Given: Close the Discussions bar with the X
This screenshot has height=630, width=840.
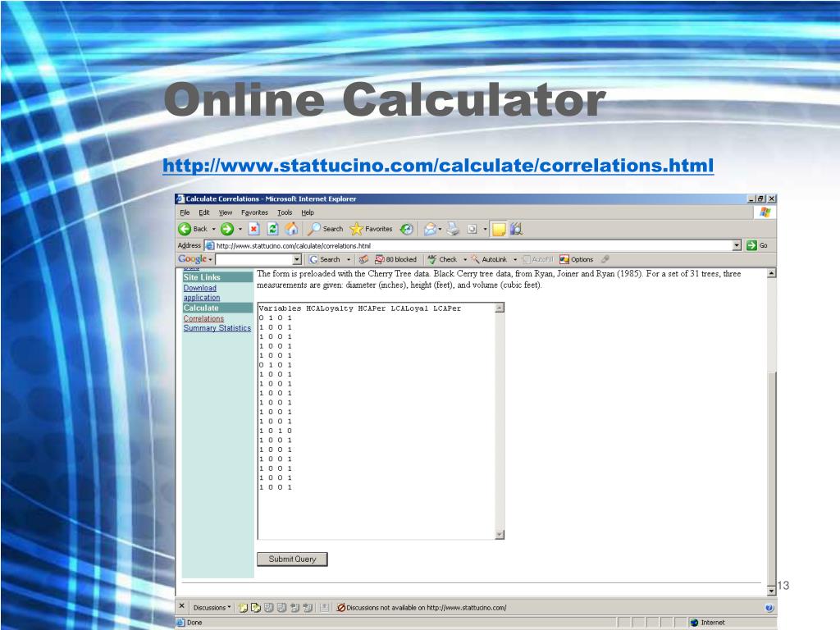Looking at the screenshot, I should (x=181, y=606).
